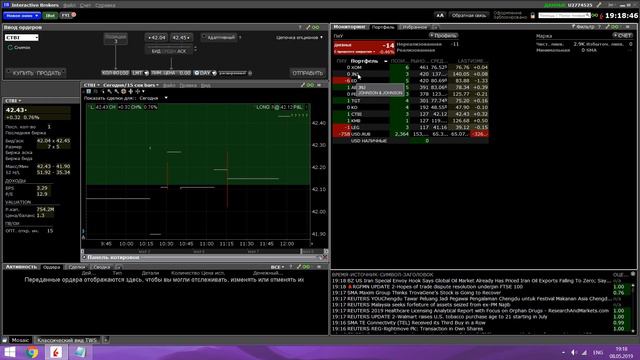Image resolution: width=640 pixels, height=360 pixels.
Task: Open the CTBI ticker combo box in order entry
Action: tap(22, 38)
